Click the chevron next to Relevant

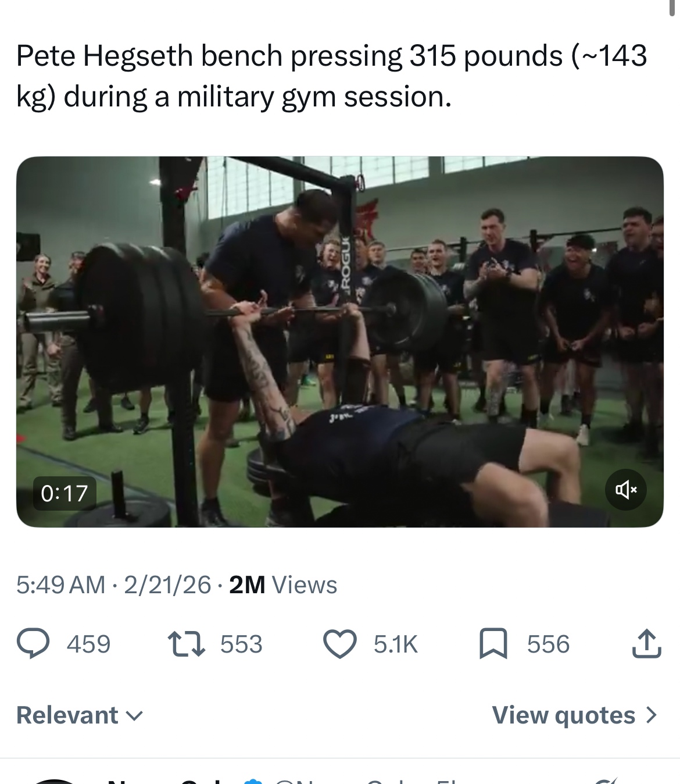click(x=134, y=717)
